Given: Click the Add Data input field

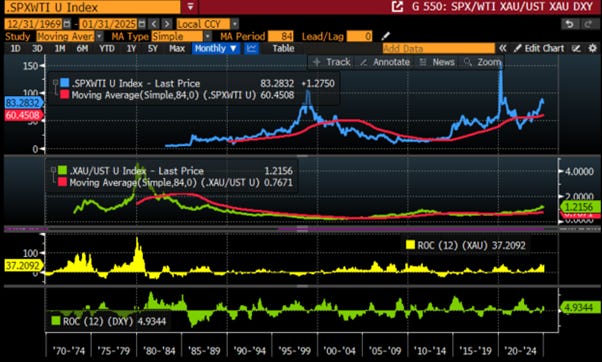Looking at the screenshot, I should (438, 48).
